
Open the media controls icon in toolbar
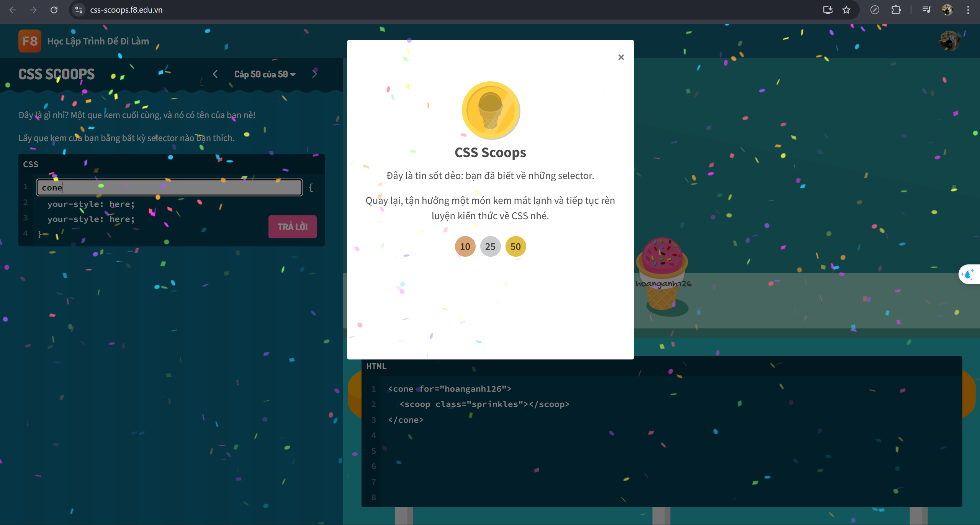coord(927,10)
